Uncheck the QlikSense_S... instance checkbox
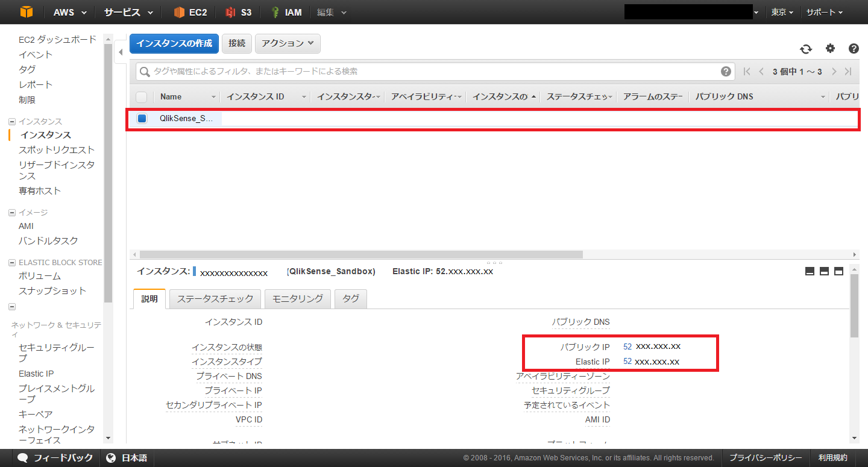 [142, 118]
